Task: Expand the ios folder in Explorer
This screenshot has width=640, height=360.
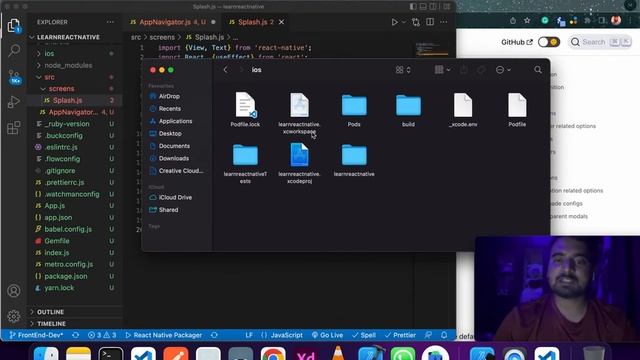Action: [x=75, y=53]
